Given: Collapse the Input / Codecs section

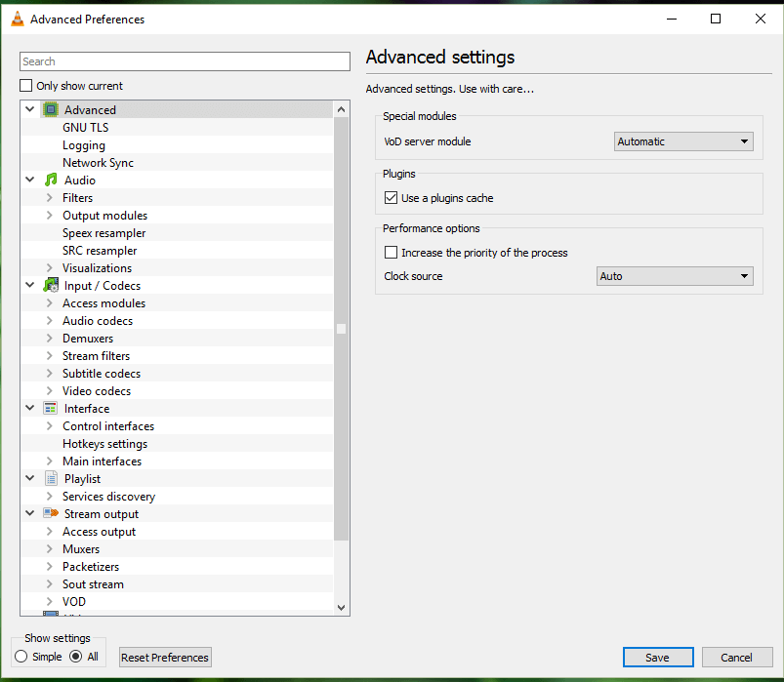Looking at the screenshot, I should 30,285.
